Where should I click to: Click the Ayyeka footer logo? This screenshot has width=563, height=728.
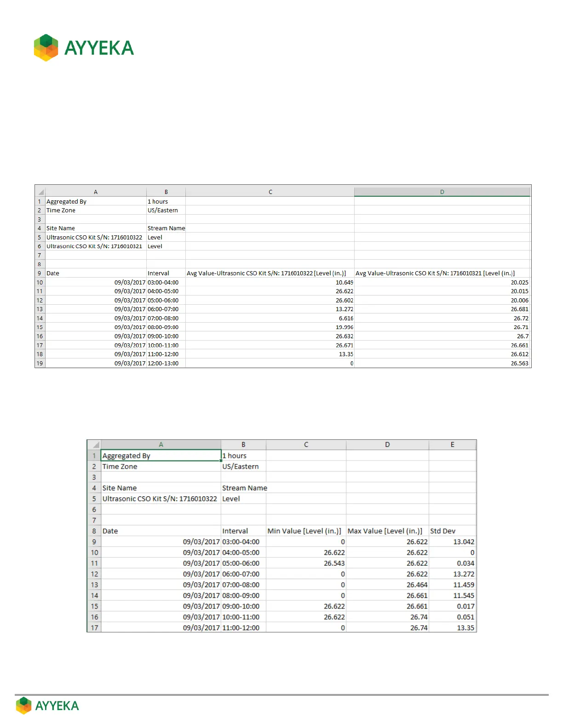(47, 705)
